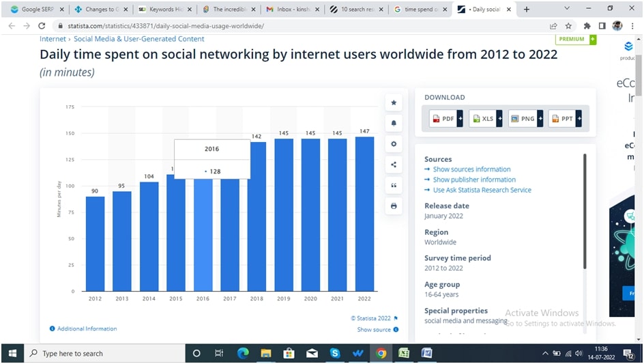Open chart settings gear icon
The width and height of the screenshot is (644, 364).
[394, 144]
